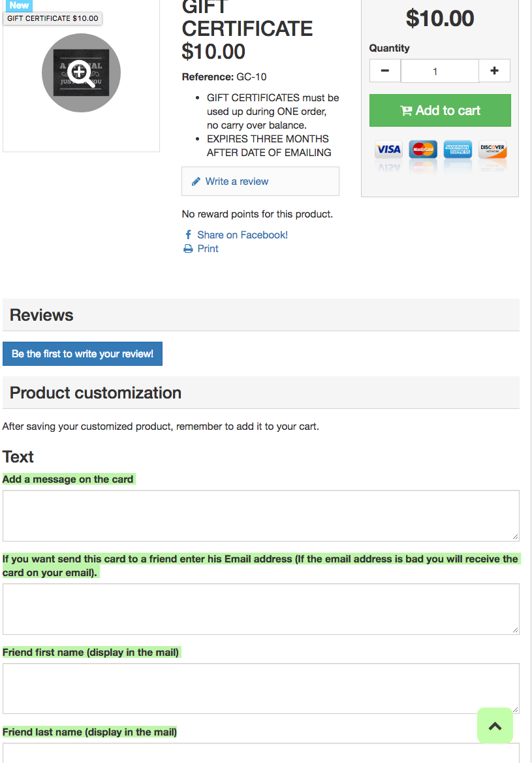Click the Visa card icon
532x763 pixels.
click(388, 150)
